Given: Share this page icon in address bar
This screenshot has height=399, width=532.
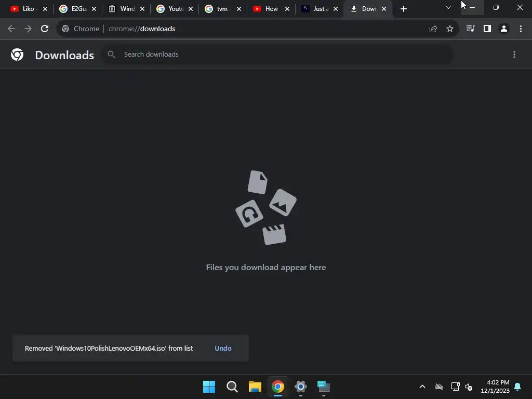Looking at the screenshot, I should click(433, 29).
